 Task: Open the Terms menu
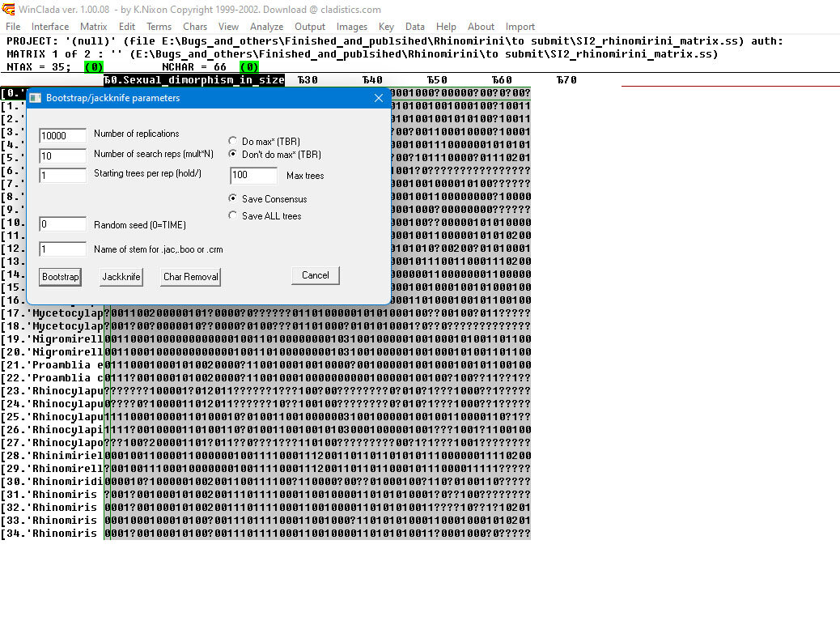click(x=159, y=27)
